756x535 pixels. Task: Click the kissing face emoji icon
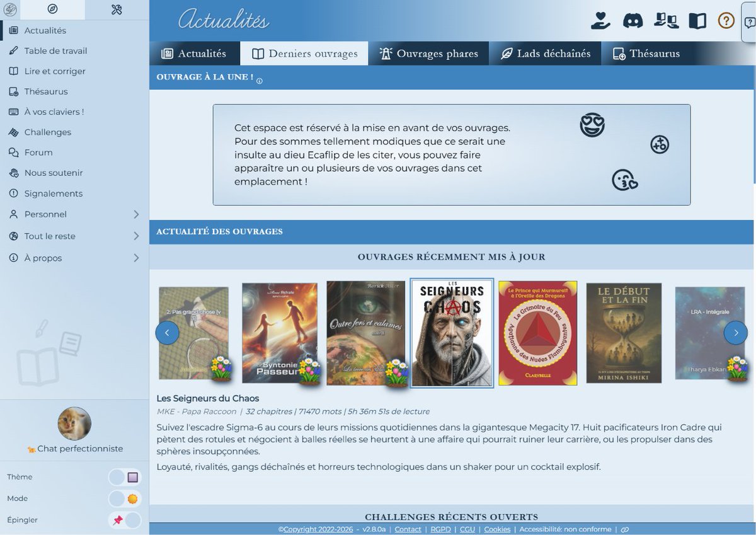pos(625,180)
